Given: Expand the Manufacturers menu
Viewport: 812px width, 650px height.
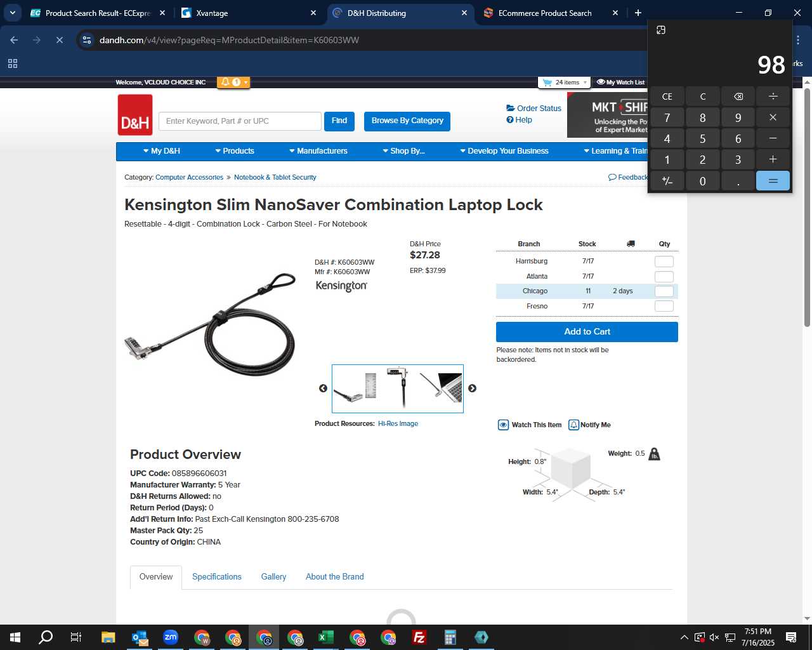Looking at the screenshot, I should pos(318,151).
